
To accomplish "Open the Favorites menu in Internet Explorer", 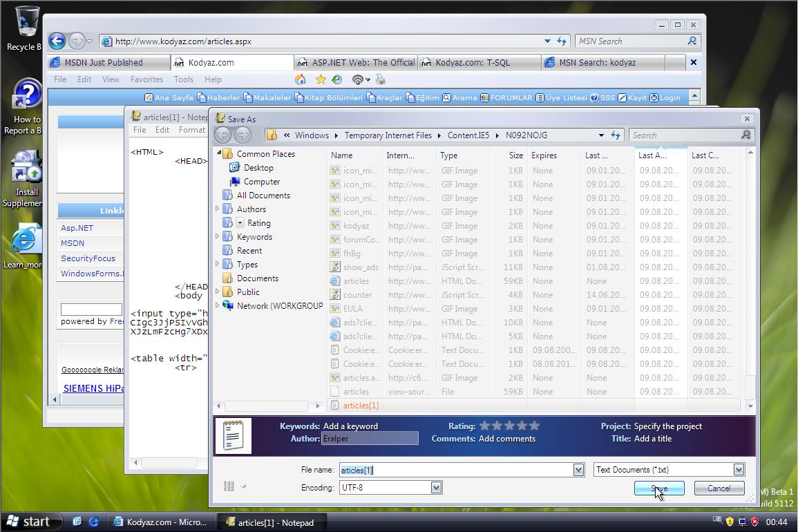I will [146, 79].
